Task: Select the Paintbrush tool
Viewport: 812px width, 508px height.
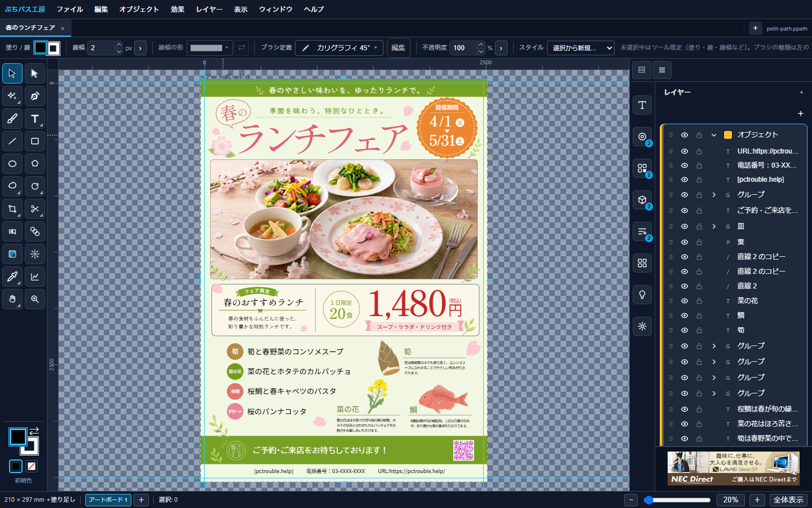Action: point(12,119)
